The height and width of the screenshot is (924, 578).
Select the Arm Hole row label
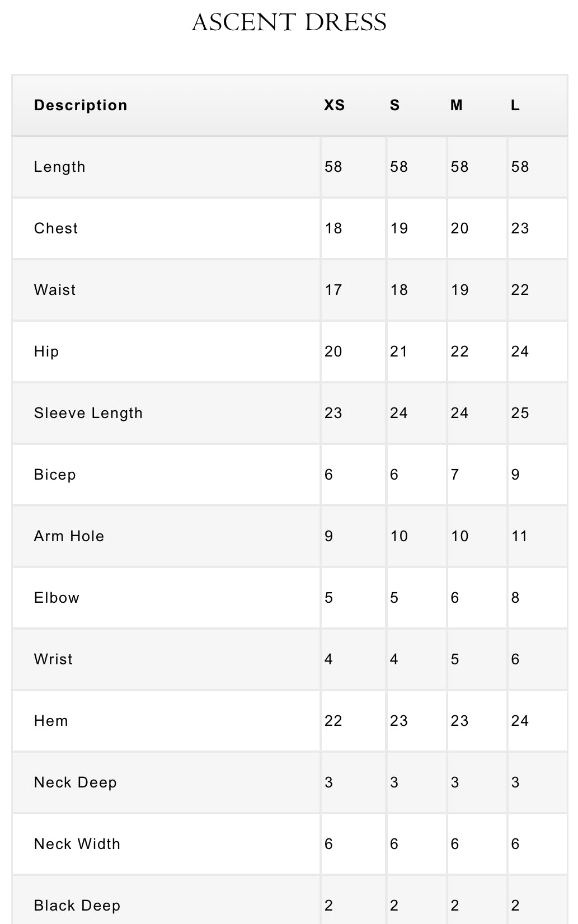click(x=69, y=536)
